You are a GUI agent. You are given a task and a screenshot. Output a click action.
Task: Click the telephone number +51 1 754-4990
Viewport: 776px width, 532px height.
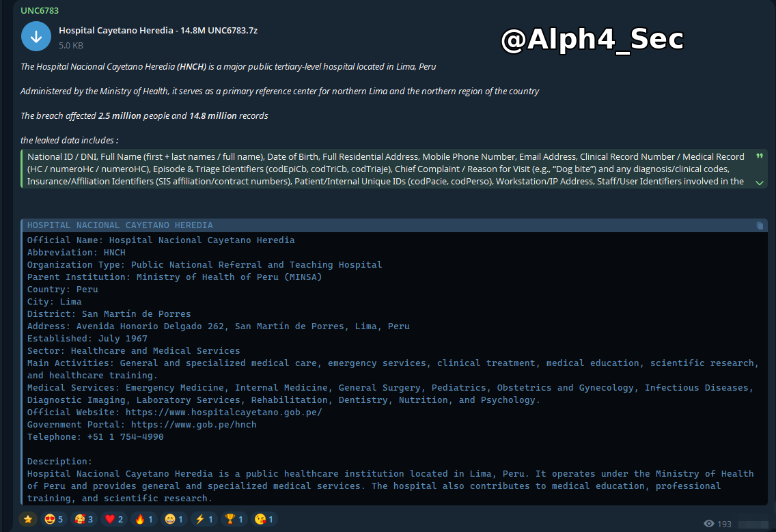point(125,437)
